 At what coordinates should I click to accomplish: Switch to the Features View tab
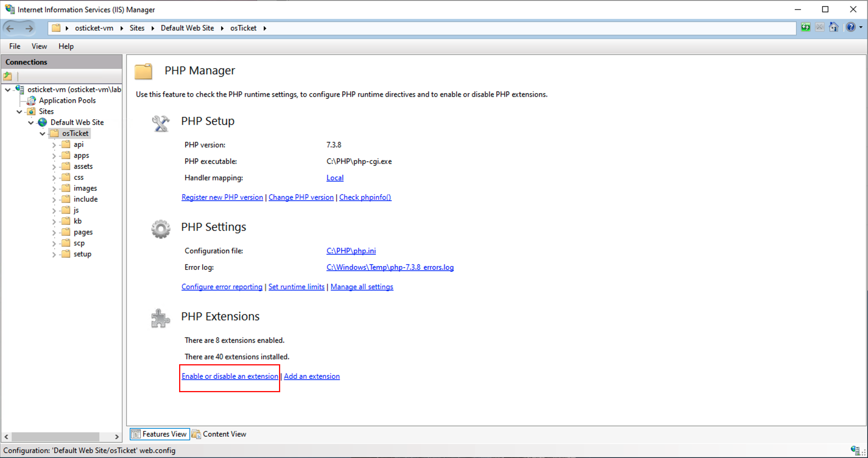coord(159,434)
